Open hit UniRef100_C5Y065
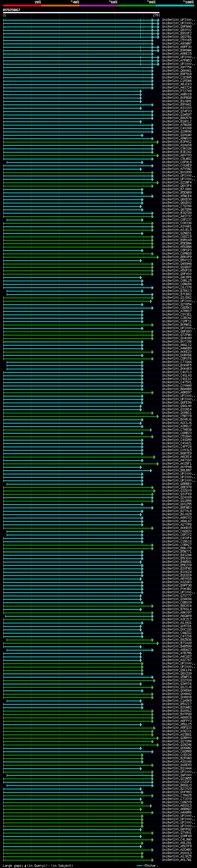The width and height of the screenshot is (197, 868). tap(177, 40)
